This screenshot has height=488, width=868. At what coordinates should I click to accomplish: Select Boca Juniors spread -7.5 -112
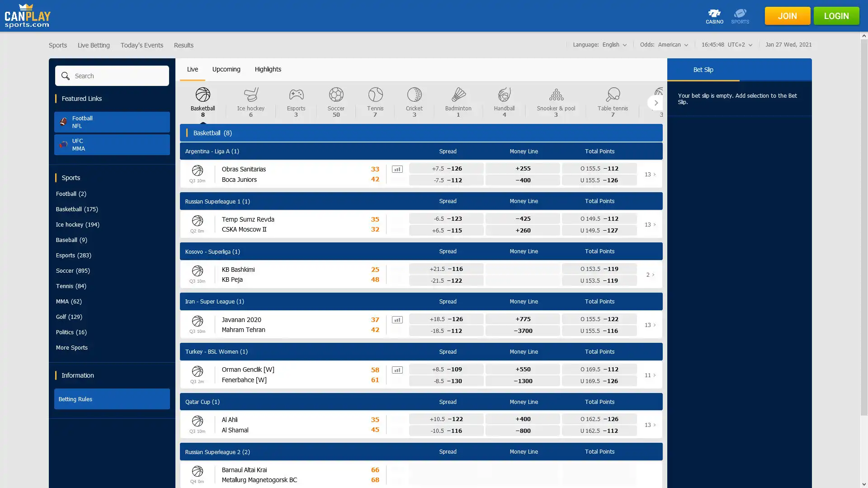tap(446, 180)
